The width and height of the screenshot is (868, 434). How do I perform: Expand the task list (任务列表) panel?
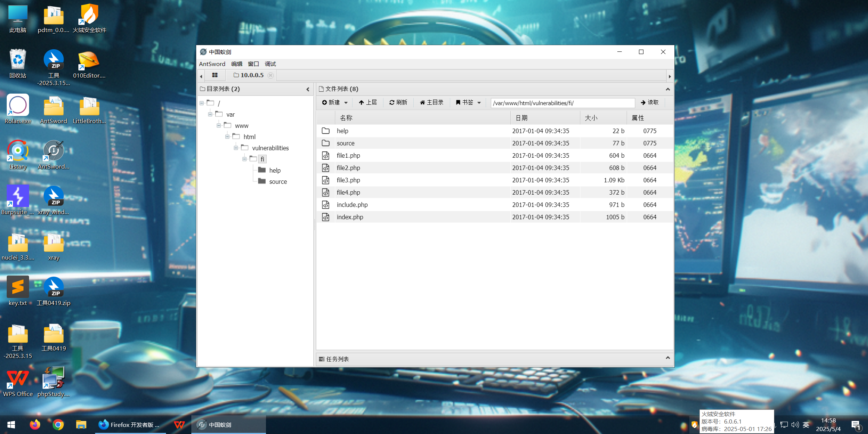(x=668, y=358)
